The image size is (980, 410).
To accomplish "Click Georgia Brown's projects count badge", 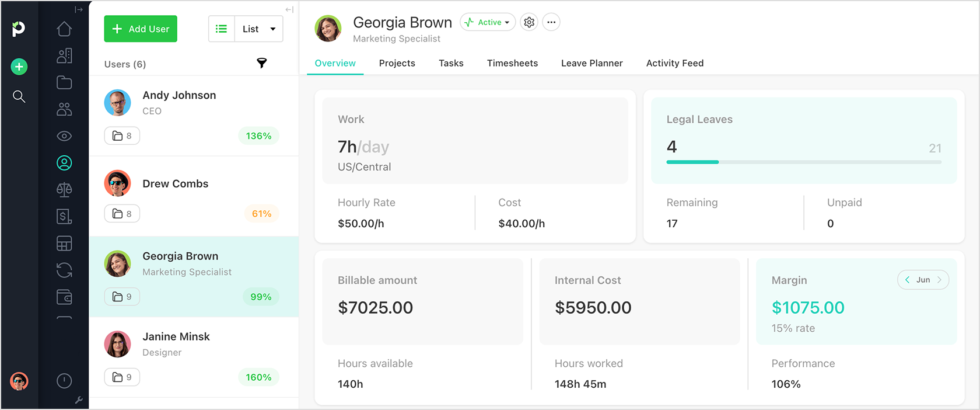I will click(x=122, y=297).
